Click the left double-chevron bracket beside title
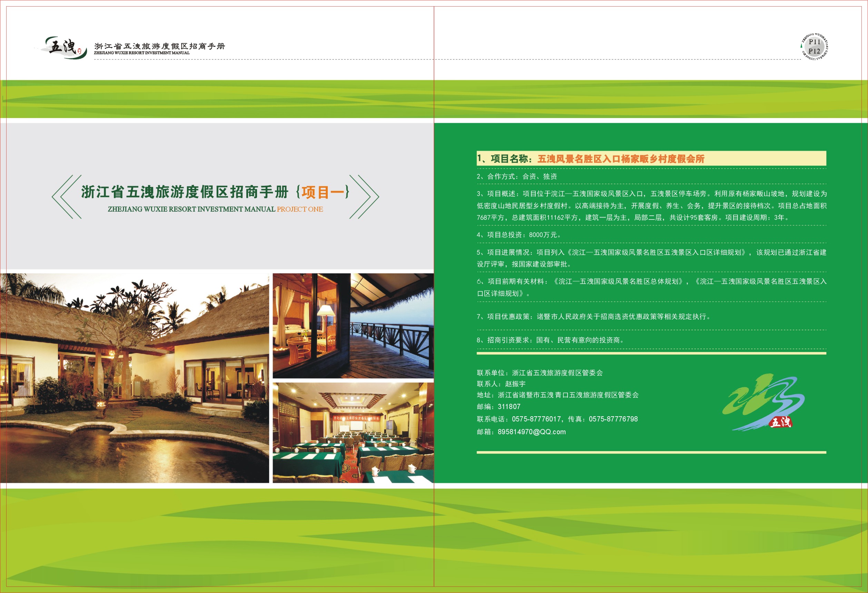868x593 pixels. click(67, 196)
